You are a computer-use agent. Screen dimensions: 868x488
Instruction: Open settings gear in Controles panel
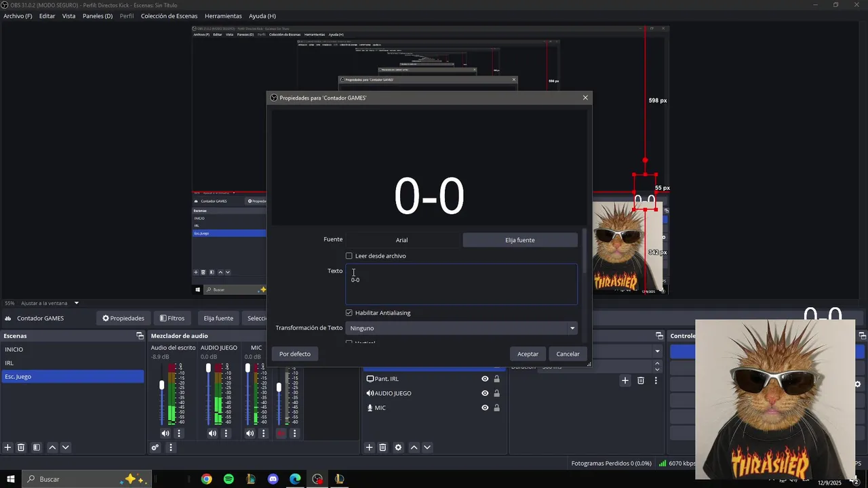click(857, 384)
